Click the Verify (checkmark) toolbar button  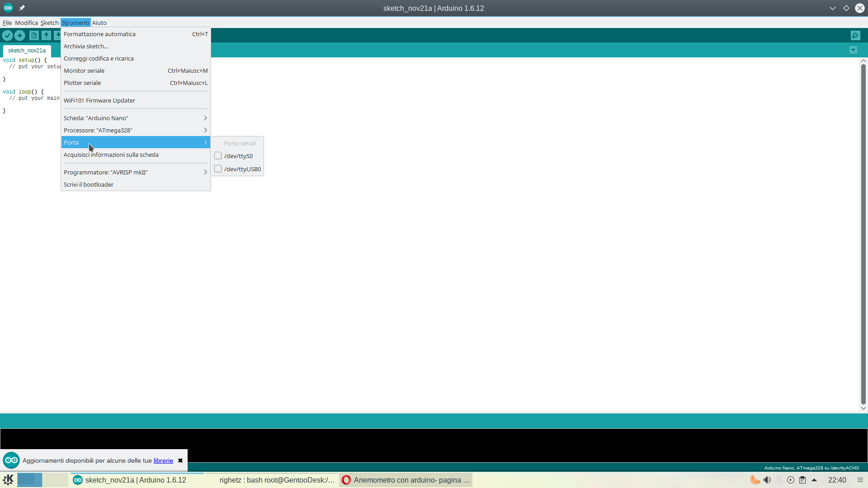(x=7, y=35)
